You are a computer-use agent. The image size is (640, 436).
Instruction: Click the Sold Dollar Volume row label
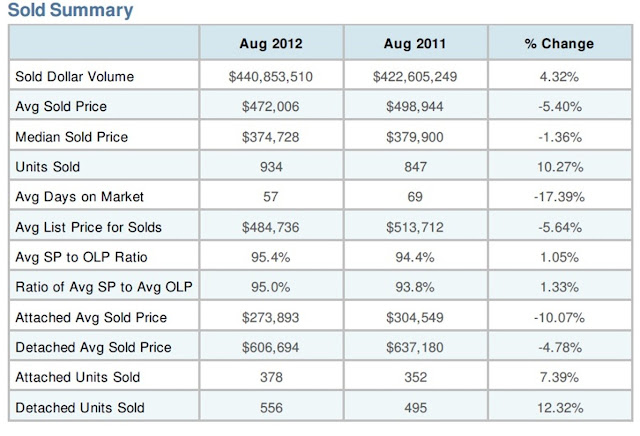tap(75, 76)
